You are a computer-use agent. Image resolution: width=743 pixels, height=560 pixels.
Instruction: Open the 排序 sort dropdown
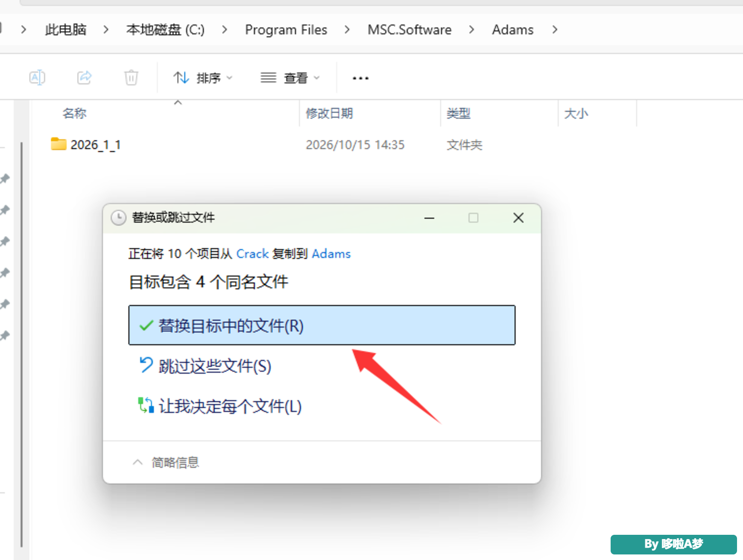click(203, 78)
